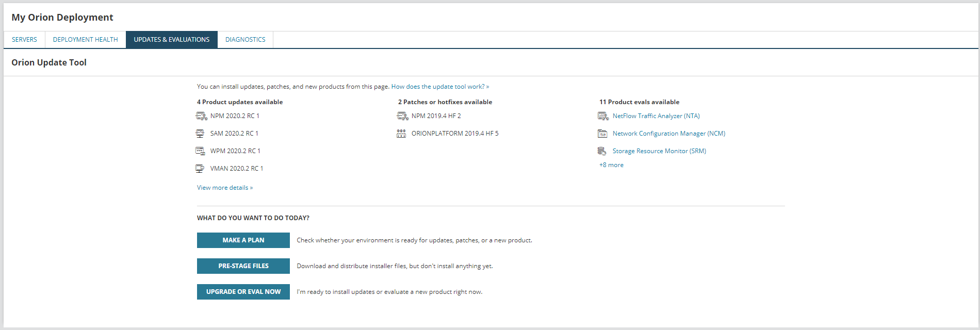Select the 'VMAN 2020.2 RC 1' text
The image size is (980, 330).
[x=237, y=169]
